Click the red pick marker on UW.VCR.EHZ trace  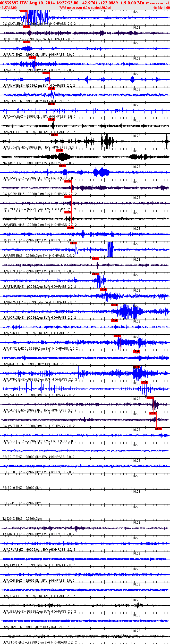click(x=32, y=57)
